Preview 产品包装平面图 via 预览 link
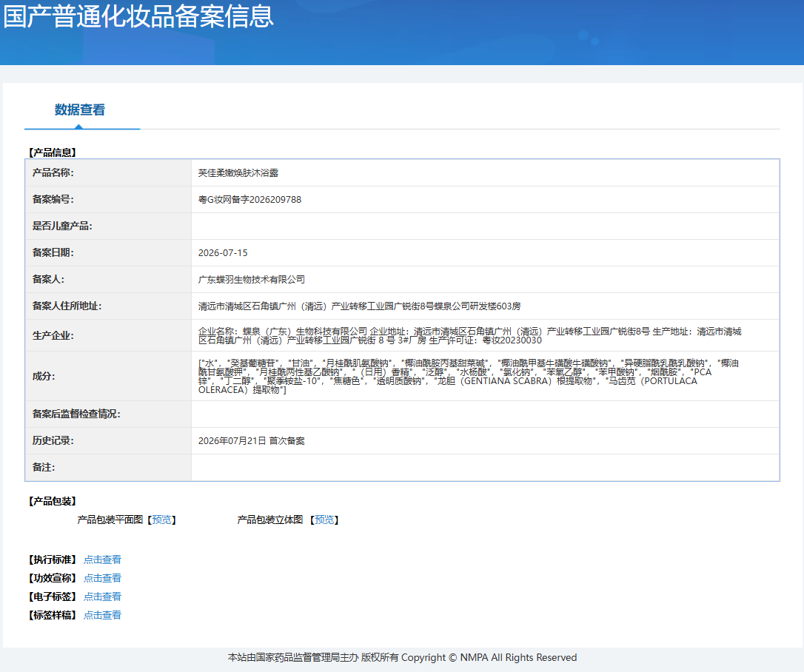804x672 pixels. click(x=161, y=520)
